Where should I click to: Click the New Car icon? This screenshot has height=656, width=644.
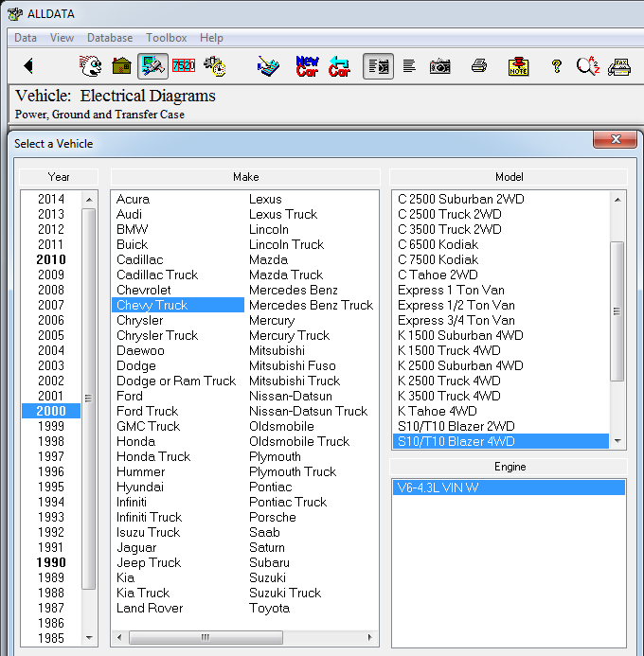(x=307, y=66)
